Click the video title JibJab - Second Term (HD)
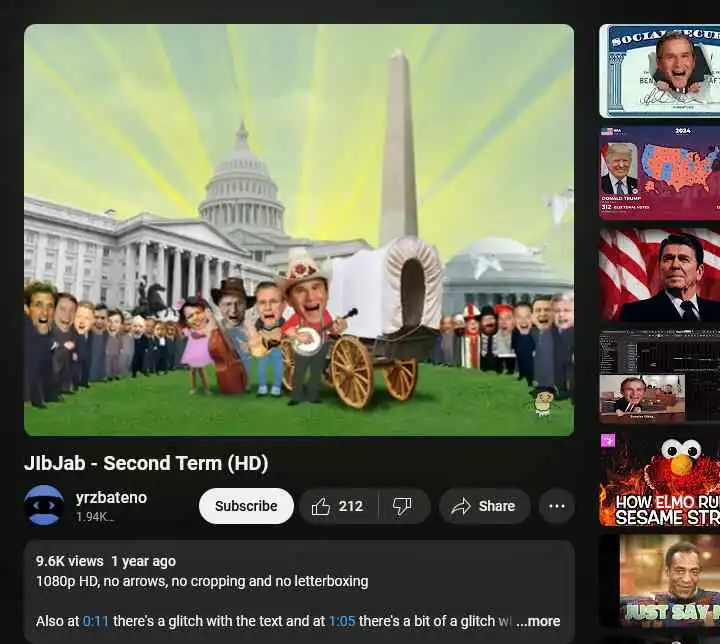This screenshot has height=644, width=720. click(146, 463)
